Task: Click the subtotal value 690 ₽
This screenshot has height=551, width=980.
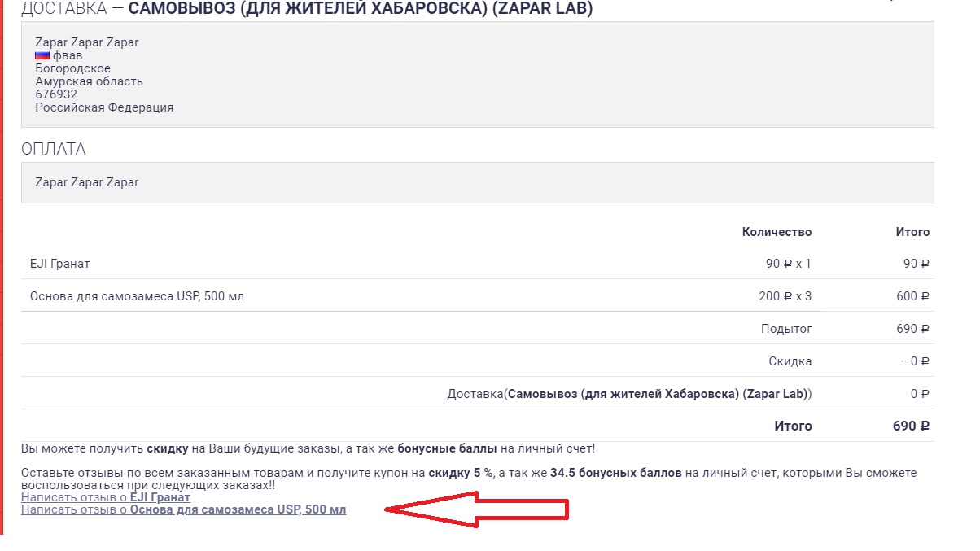Action: click(x=913, y=329)
